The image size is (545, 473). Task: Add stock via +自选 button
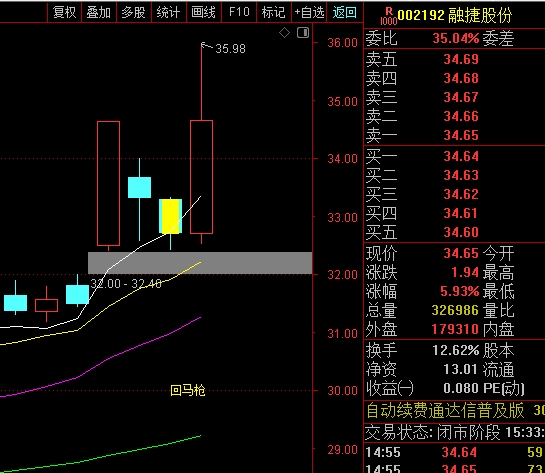coord(309,13)
